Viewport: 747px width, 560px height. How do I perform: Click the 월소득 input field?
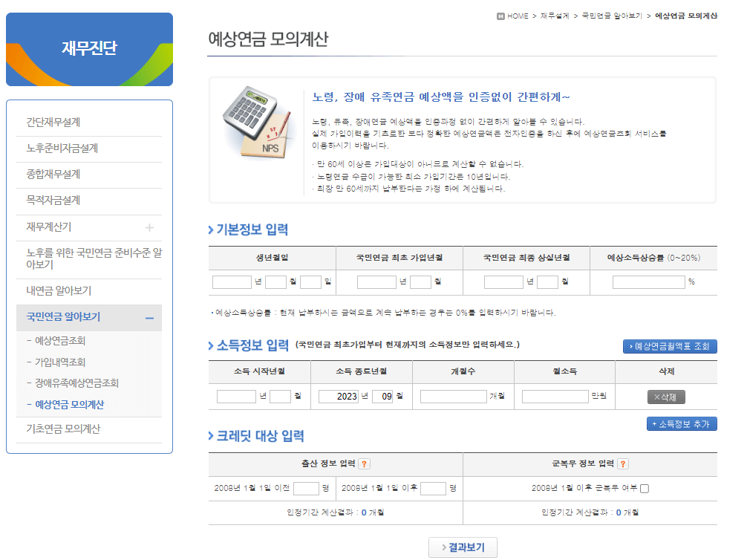click(x=556, y=396)
